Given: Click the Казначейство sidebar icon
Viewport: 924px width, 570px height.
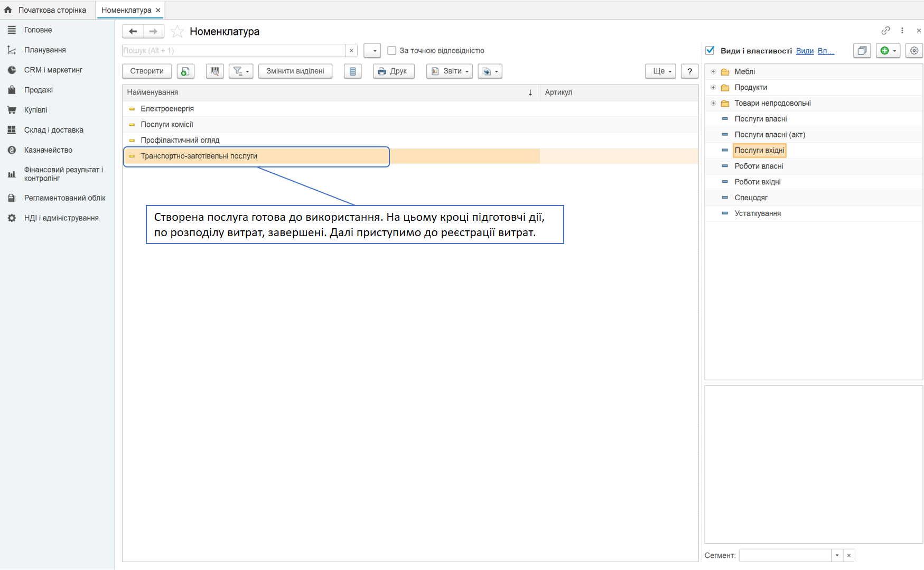Looking at the screenshot, I should 12,150.
